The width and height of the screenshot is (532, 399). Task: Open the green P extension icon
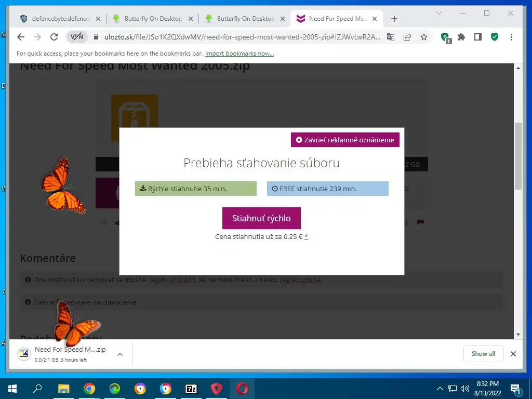[x=445, y=37]
